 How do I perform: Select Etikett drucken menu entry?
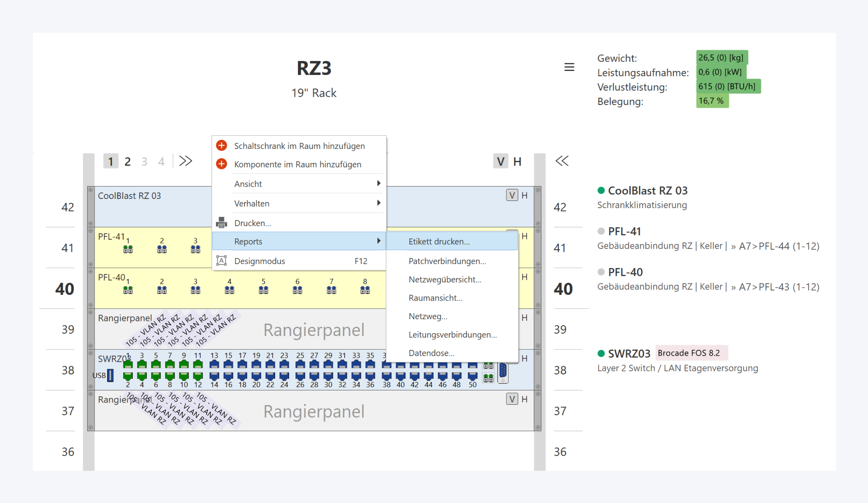point(439,242)
